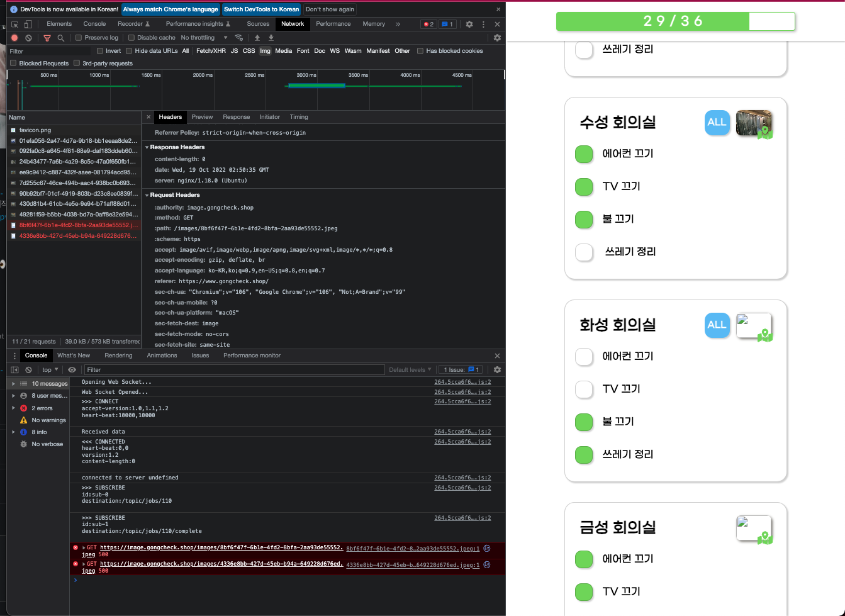Open the network filter funnel icon
Image resolution: width=845 pixels, height=616 pixels.
point(47,37)
